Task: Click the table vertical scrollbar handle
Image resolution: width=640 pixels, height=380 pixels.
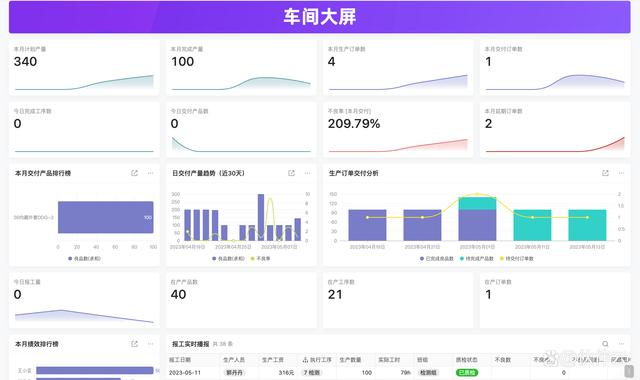Action: pos(629,371)
